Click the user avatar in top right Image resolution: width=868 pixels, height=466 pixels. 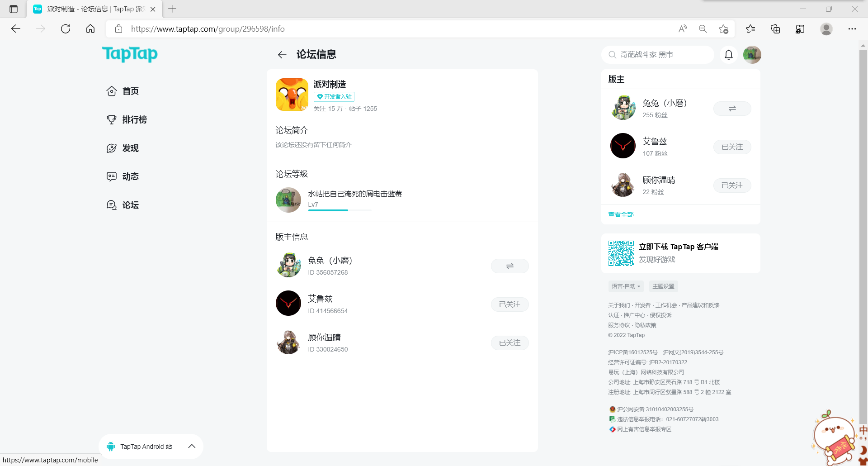coord(752,55)
